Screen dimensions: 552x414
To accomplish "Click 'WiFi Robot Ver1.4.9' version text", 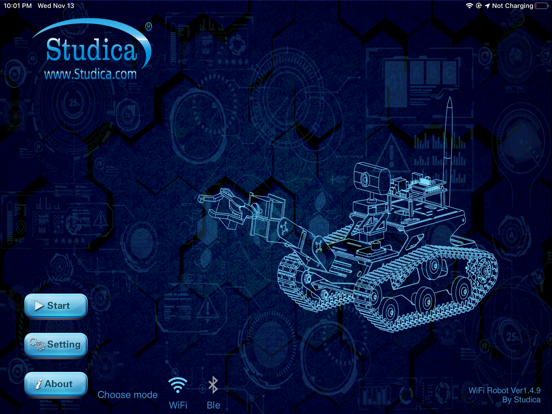I will pos(504,390).
